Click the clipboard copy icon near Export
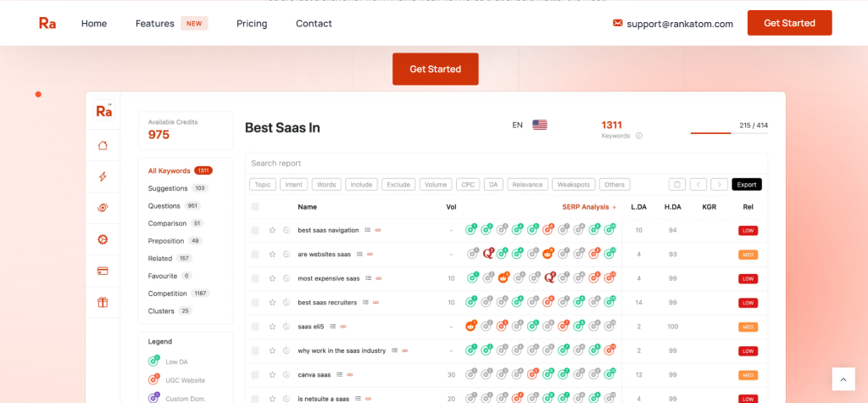This screenshot has width=868, height=403. coord(677,185)
